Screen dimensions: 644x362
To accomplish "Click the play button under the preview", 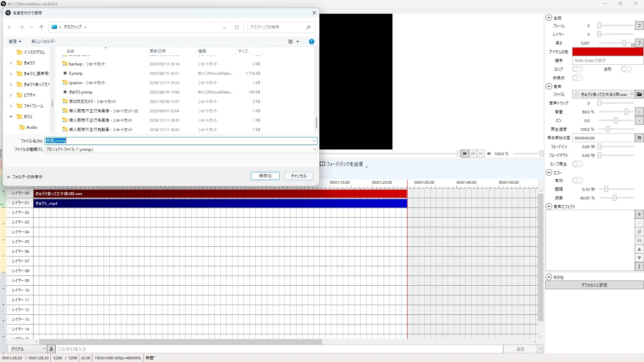I will click(x=465, y=154).
